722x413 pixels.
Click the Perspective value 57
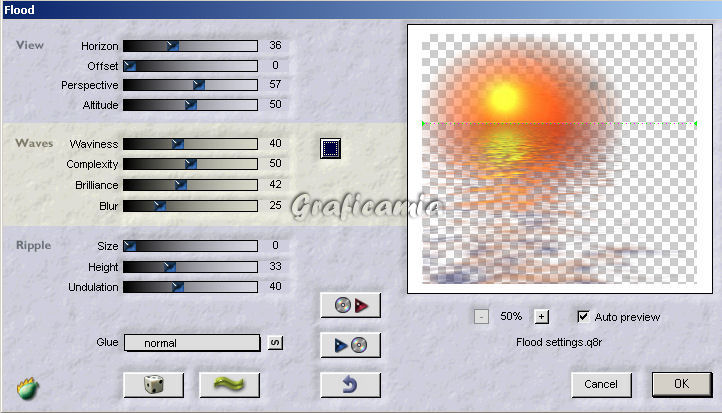tap(275, 84)
